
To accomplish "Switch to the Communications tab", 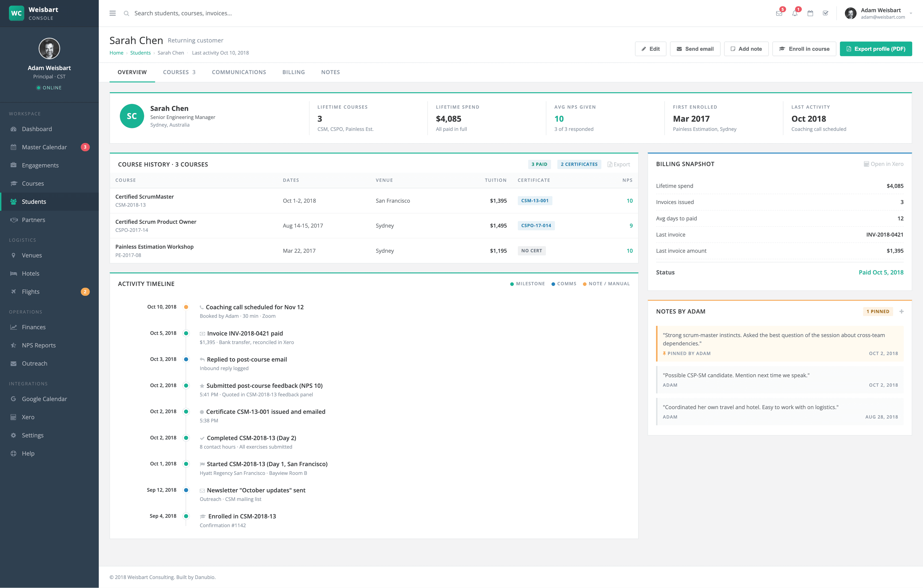I will tap(239, 72).
